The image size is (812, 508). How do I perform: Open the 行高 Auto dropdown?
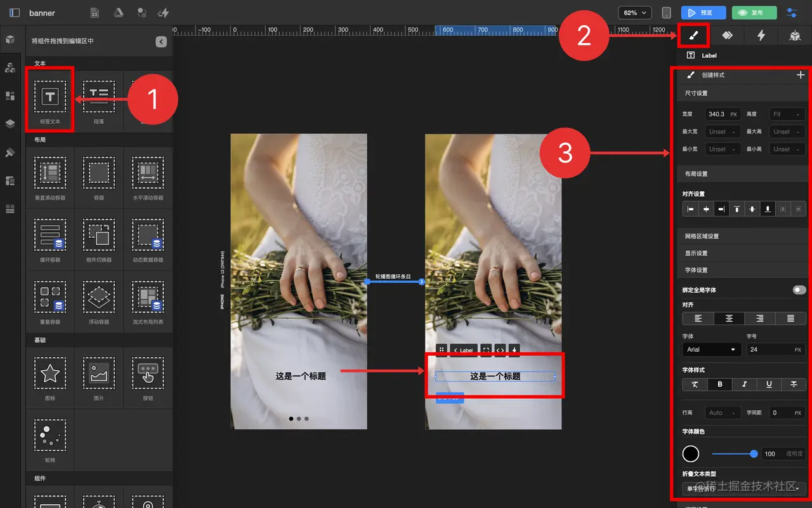723,413
